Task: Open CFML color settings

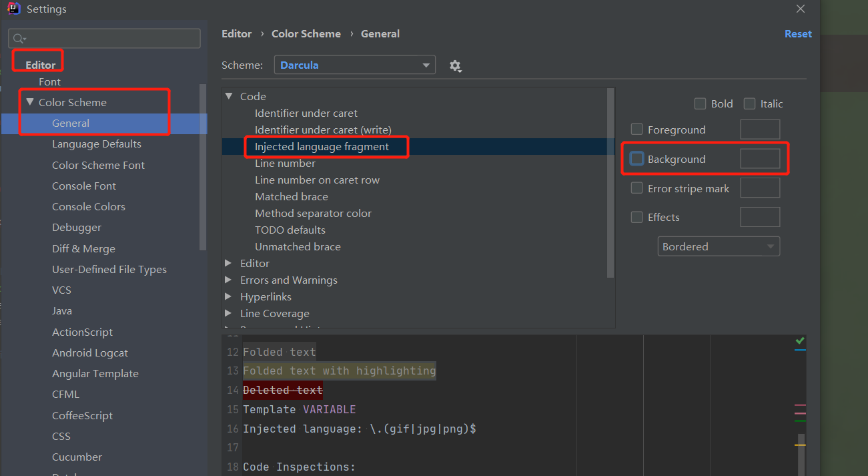Action: (x=65, y=394)
